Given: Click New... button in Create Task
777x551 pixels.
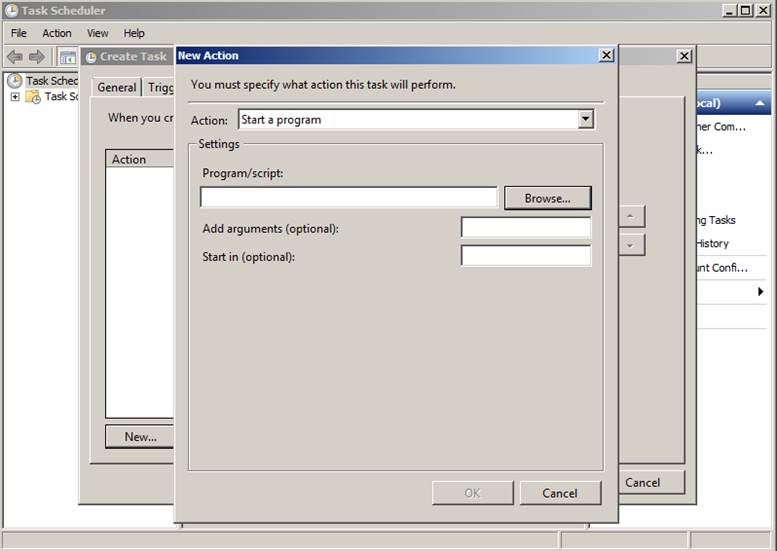Looking at the screenshot, I should click(140, 437).
